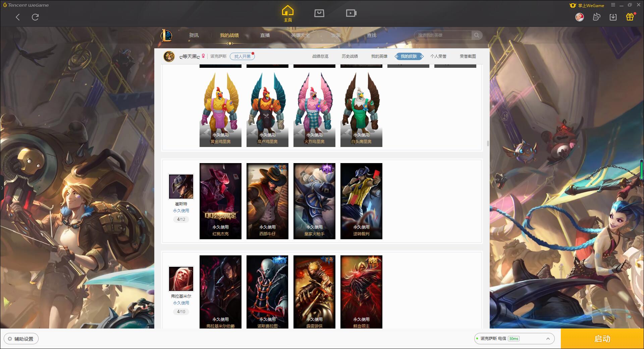Switch to the 资讯 tab
The image size is (644, 349).
coord(194,35)
